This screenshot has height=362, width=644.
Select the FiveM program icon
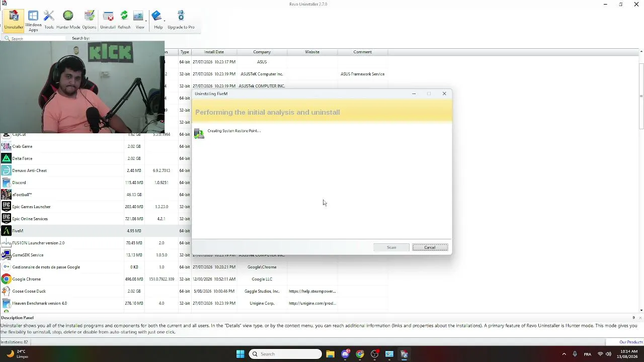(6, 231)
